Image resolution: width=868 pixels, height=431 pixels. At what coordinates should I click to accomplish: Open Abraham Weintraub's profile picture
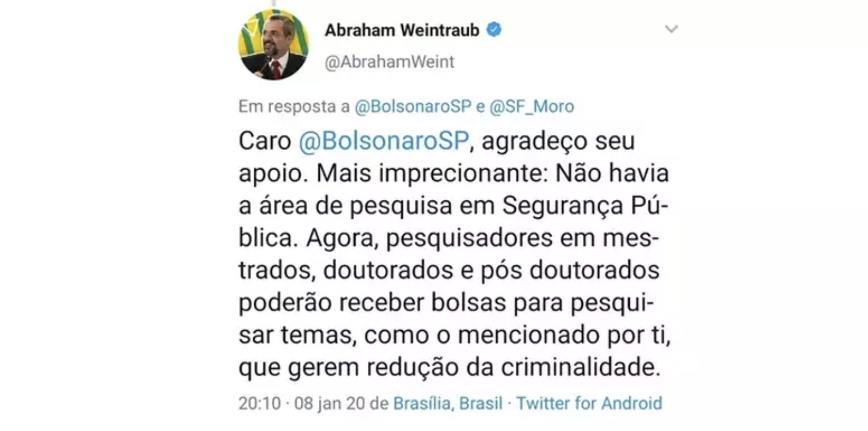pos(273,45)
